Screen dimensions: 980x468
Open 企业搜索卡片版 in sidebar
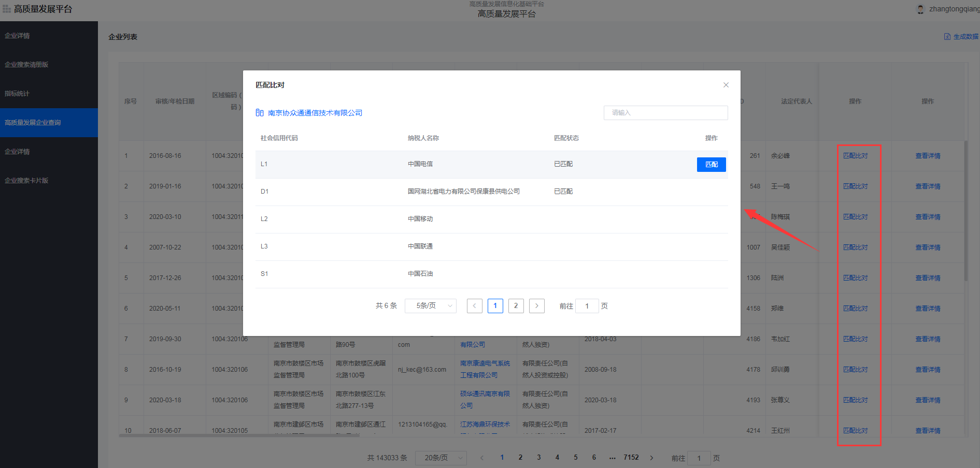pyautogui.click(x=49, y=181)
